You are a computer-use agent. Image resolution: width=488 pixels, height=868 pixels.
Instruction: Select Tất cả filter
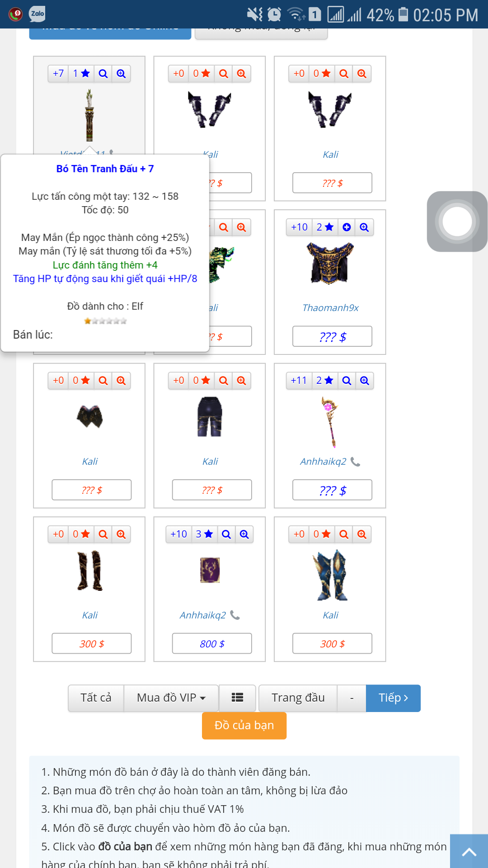point(96,698)
